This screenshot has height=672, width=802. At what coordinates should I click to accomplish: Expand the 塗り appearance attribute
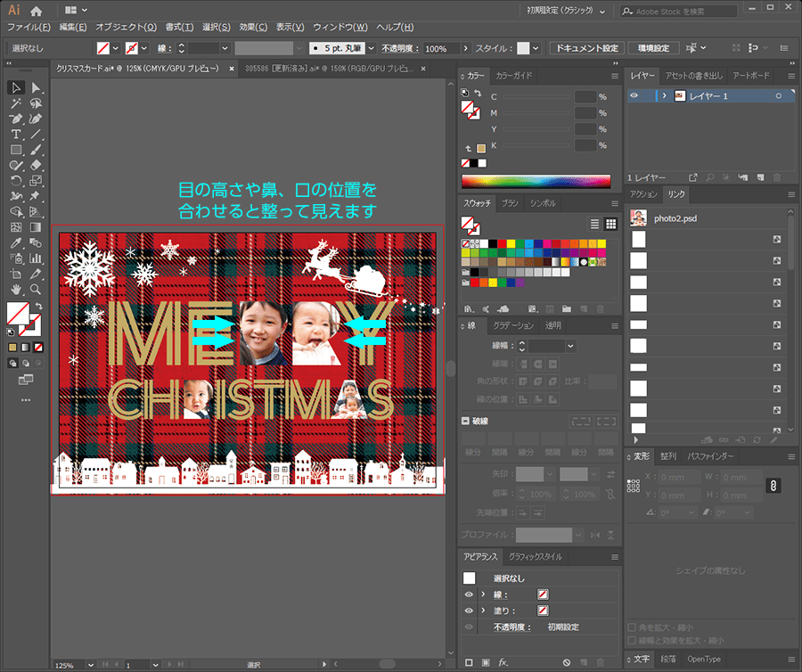pyautogui.click(x=483, y=611)
